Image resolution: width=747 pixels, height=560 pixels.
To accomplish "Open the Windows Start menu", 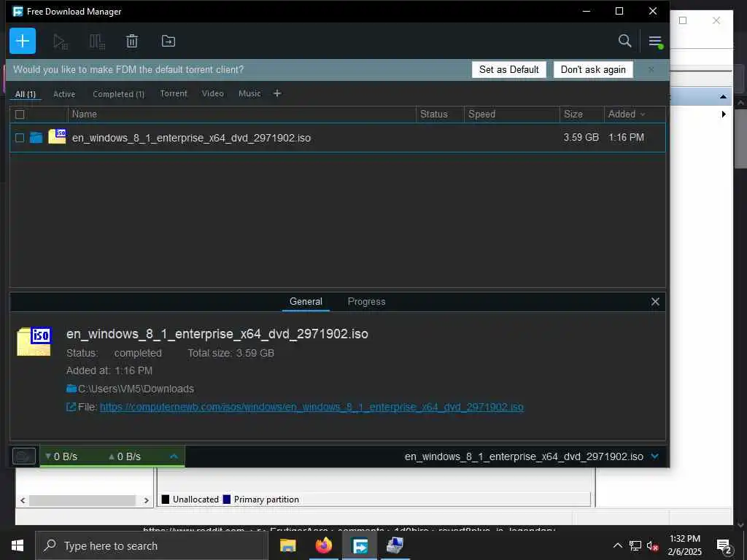I will [18, 545].
